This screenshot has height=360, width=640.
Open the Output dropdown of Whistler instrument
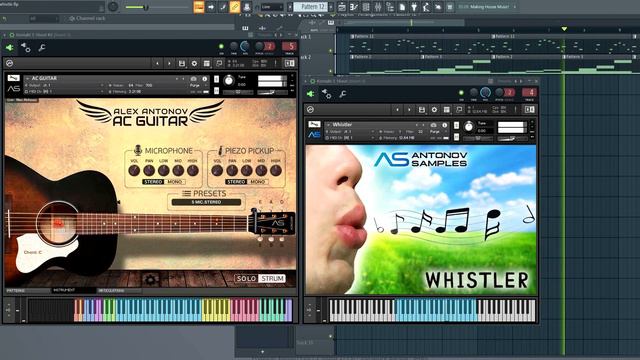pos(349,131)
